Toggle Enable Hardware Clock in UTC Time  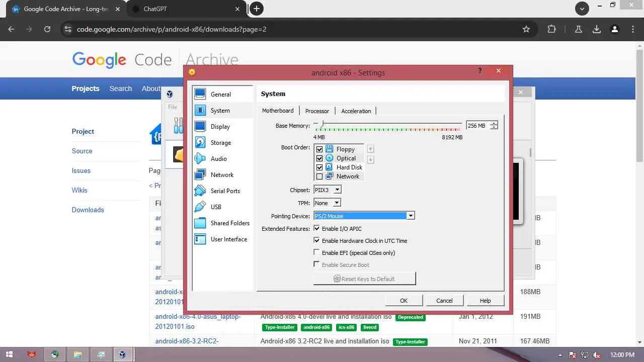point(316,240)
